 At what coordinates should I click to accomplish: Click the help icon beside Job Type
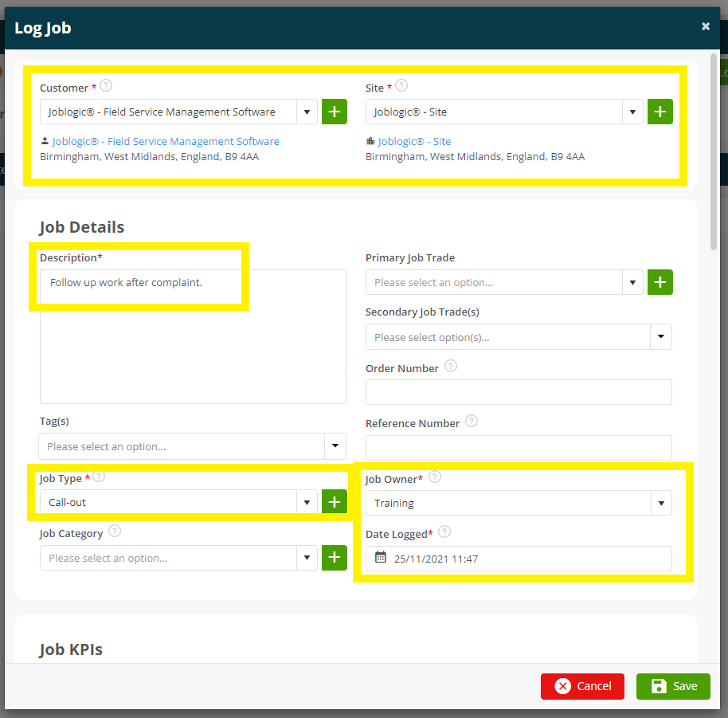pyautogui.click(x=100, y=477)
